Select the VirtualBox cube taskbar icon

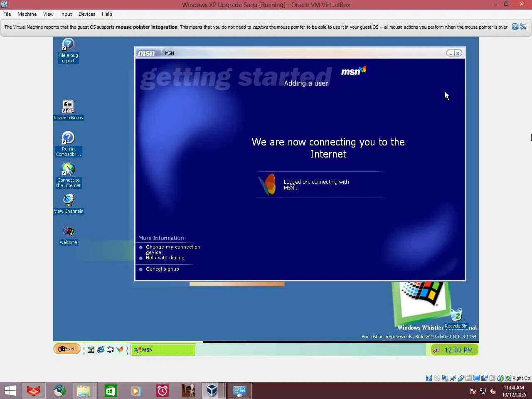212,391
